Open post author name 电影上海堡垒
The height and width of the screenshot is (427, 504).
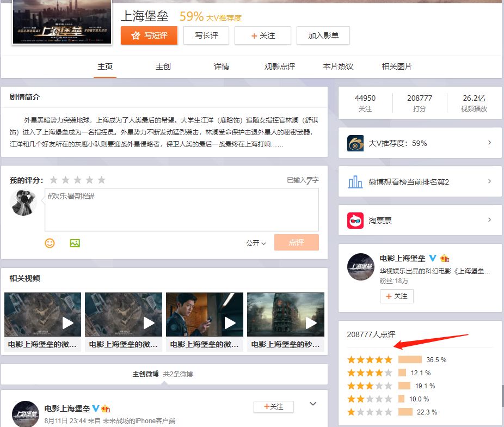coord(67,408)
